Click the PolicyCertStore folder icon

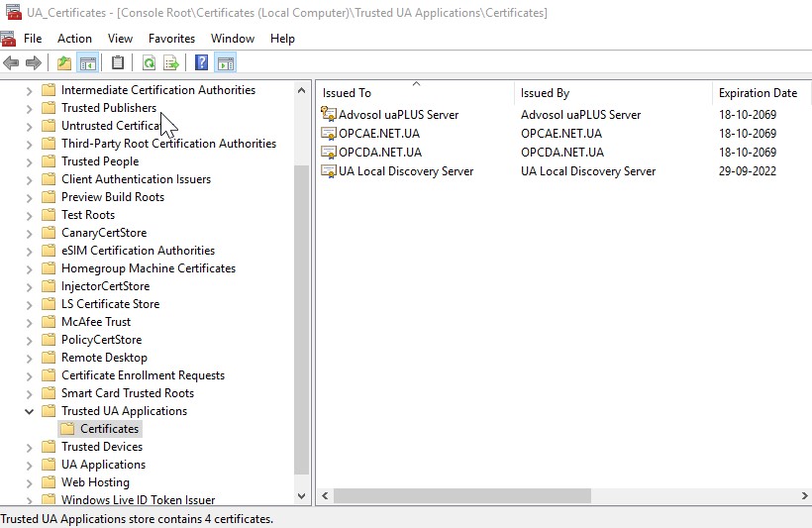pyautogui.click(x=49, y=340)
